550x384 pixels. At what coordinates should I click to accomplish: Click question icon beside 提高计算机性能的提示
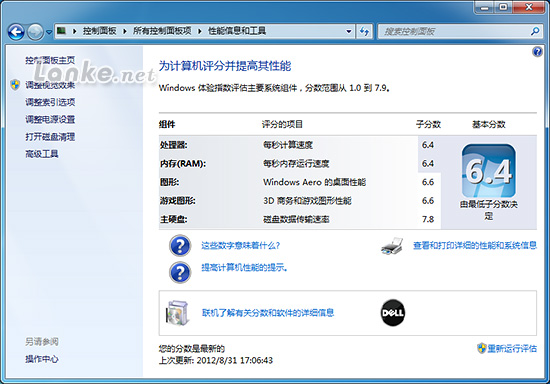tap(180, 272)
